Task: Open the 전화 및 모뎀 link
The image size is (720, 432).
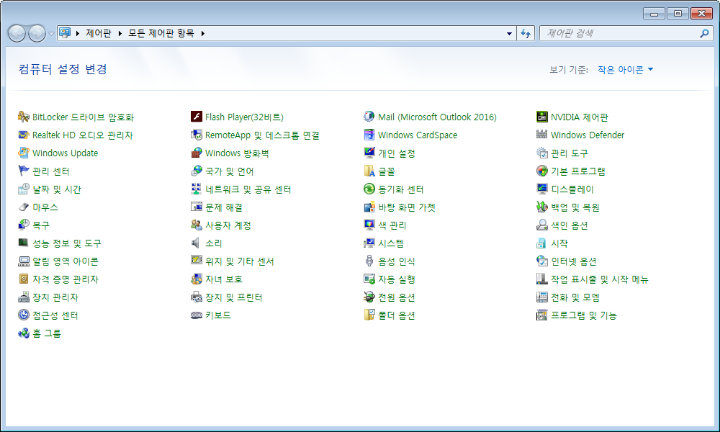Action: pyautogui.click(x=575, y=297)
